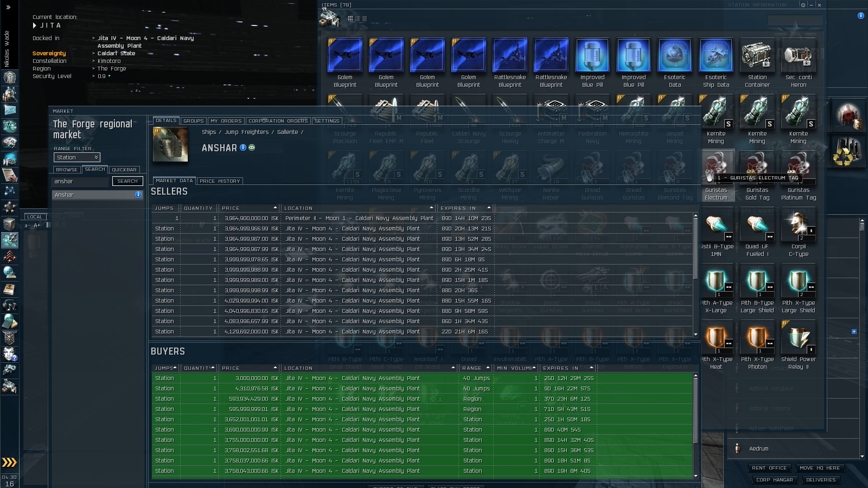Viewport: 868px width, 488px height.
Task: Open the Calculator sidebar icon
Action: [10, 321]
